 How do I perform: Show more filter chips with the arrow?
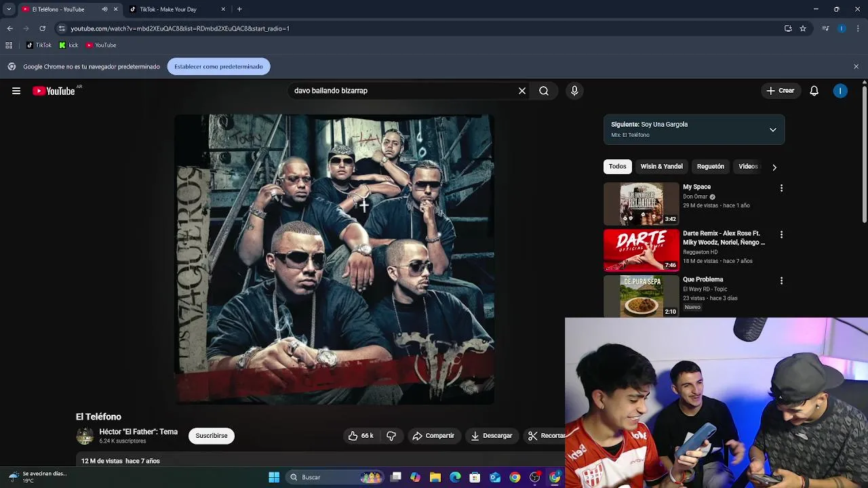point(774,167)
